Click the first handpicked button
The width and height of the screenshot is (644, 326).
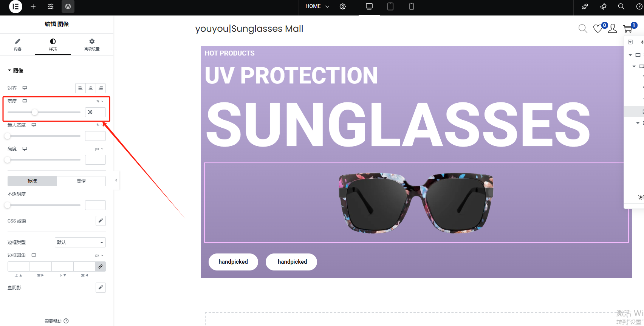[233, 262]
